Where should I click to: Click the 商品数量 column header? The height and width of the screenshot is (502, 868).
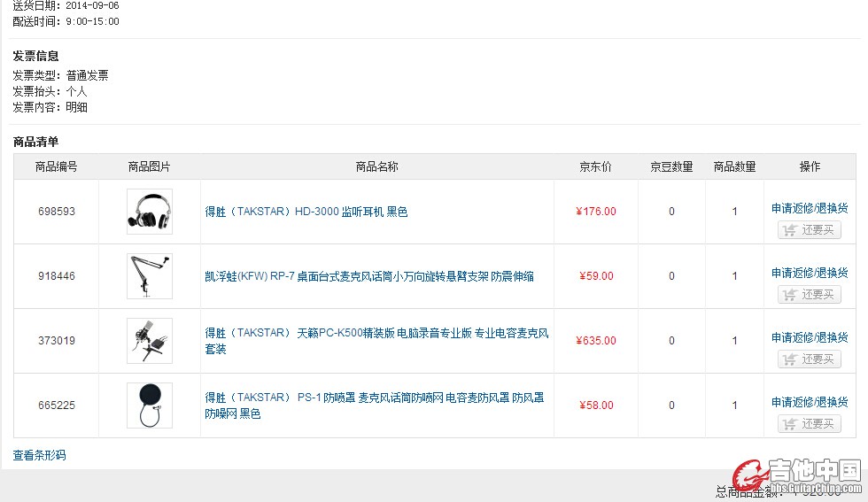coord(734,166)
